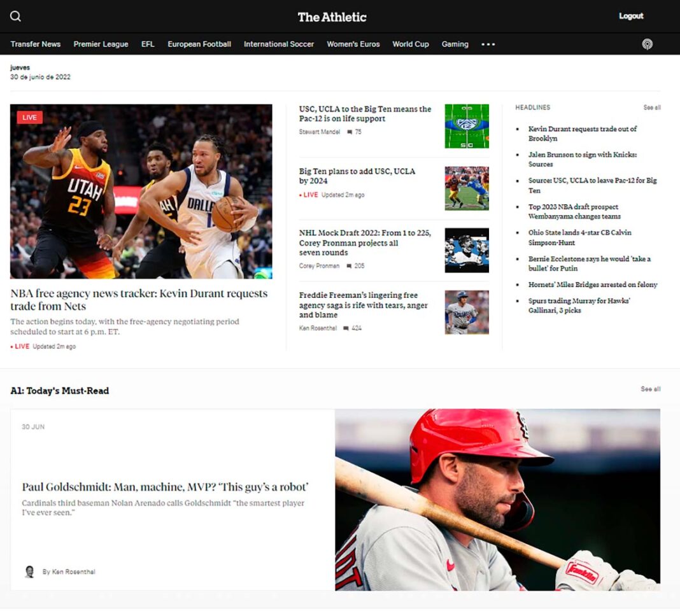This screenshot has height=616, width=680.
Task: Click the podcast icon in nav bar
Action: (647, 44)
